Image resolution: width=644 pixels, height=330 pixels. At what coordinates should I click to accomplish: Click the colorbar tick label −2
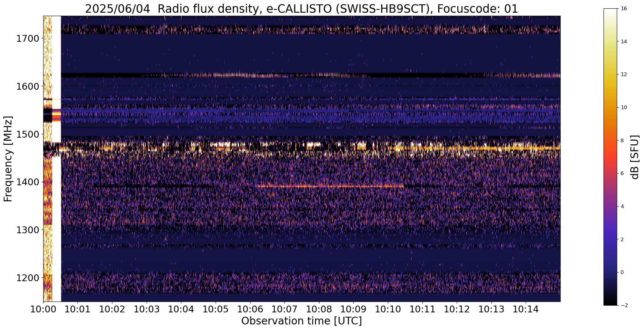click(624, 306)
